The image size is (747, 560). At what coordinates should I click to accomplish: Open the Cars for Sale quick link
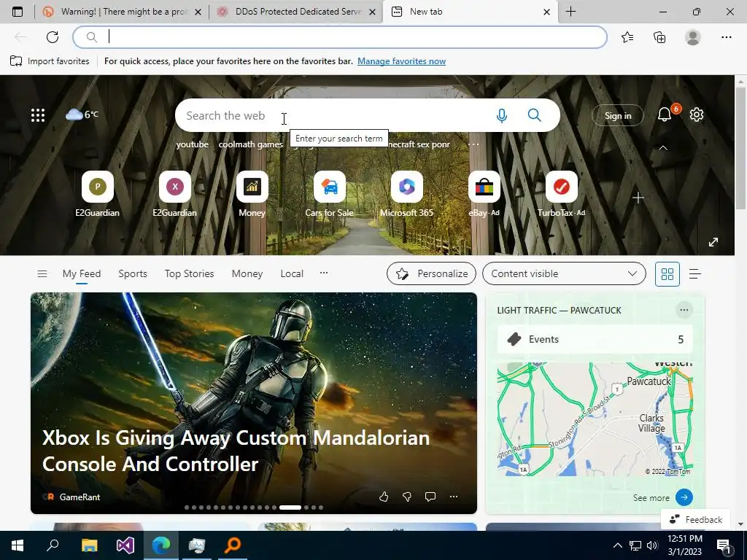(329, 194)
